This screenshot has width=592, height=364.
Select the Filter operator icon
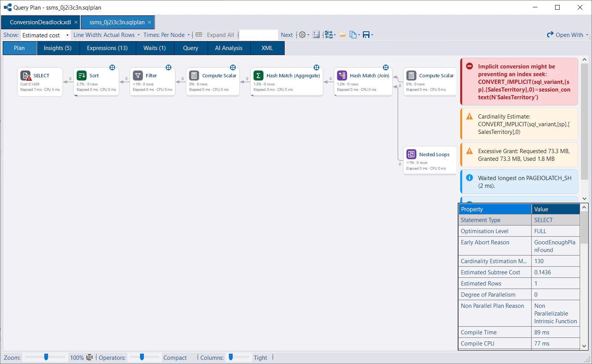coord(138,75)
